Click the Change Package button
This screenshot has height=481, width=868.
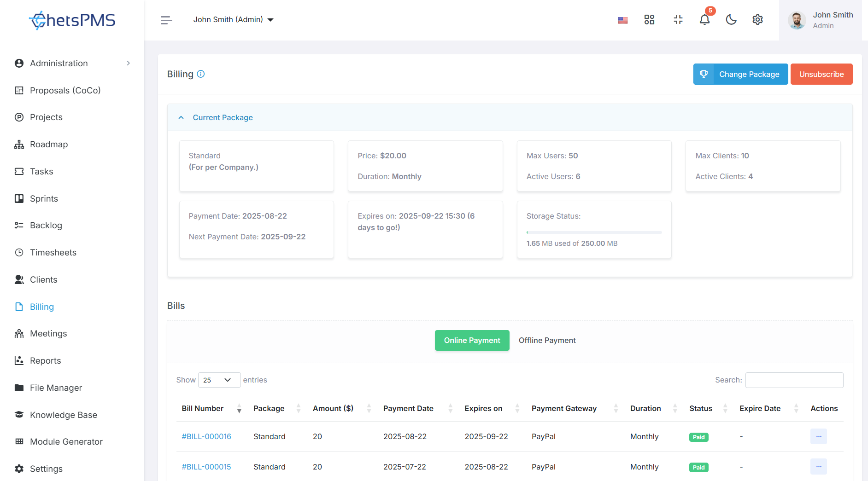740,75
